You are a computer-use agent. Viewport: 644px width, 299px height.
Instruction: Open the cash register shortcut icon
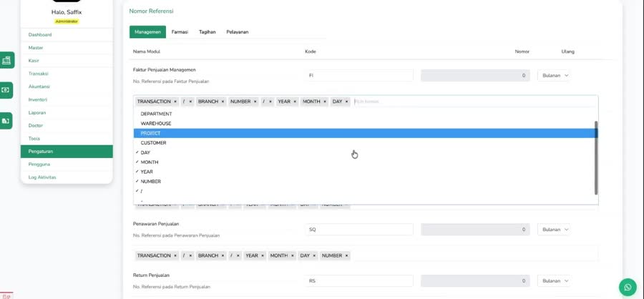[6, 60]
